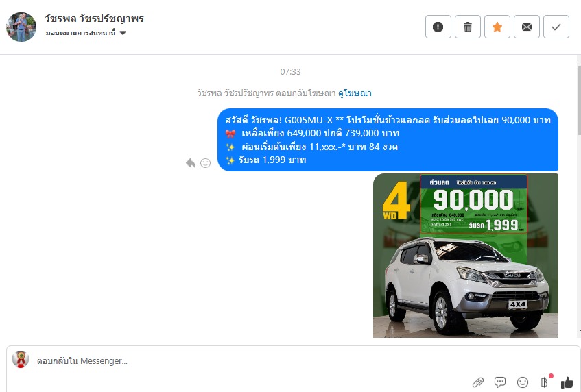Attach a file with the paperclip icon
The height and width of the screenshot is (392, 581).
pyautogui.click(x=478, y=382)
